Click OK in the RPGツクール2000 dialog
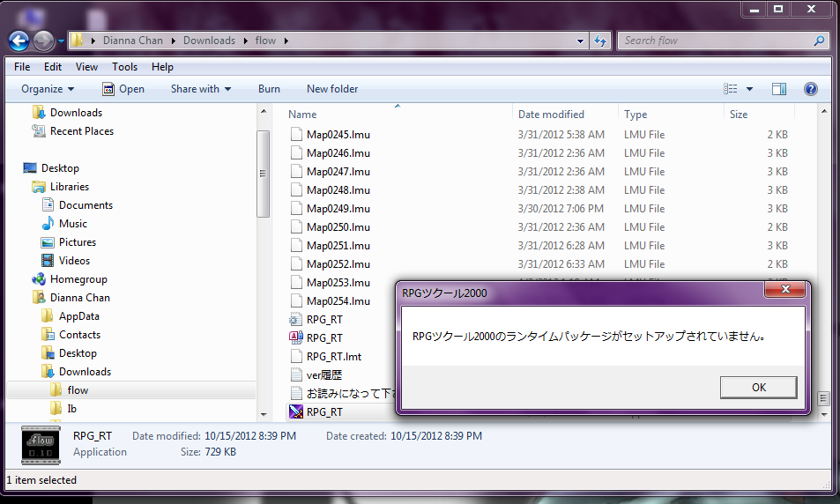The image size is (840, 504). 758,387
